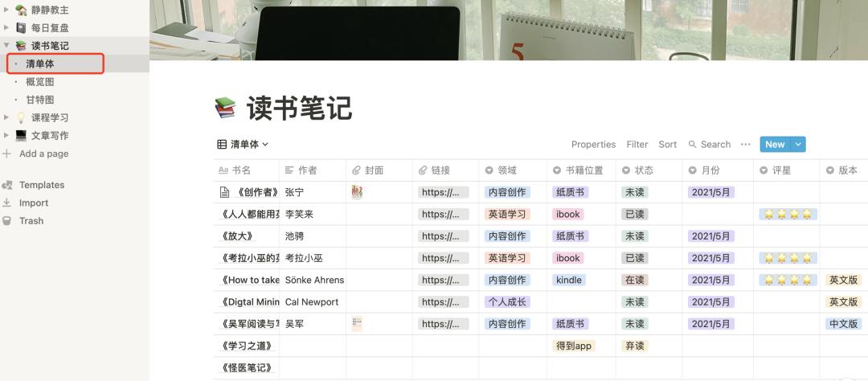Open the 概览图 view in sidebar
Screen dimensions: 868x381
point(40,82)
